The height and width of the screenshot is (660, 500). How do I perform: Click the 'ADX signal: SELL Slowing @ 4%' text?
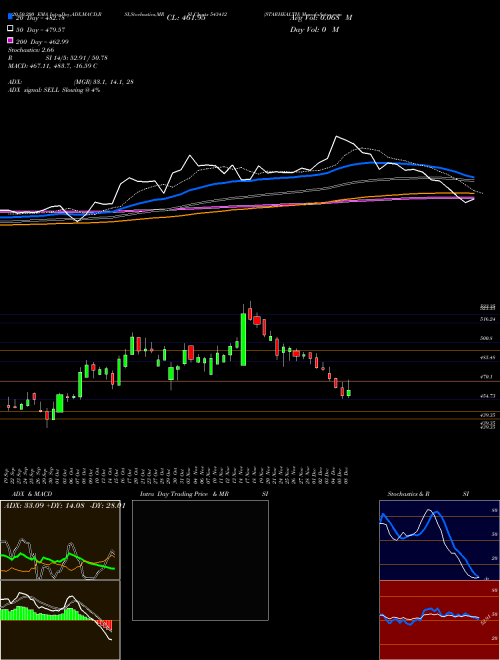pyautogui.click(x=54, y=90)
